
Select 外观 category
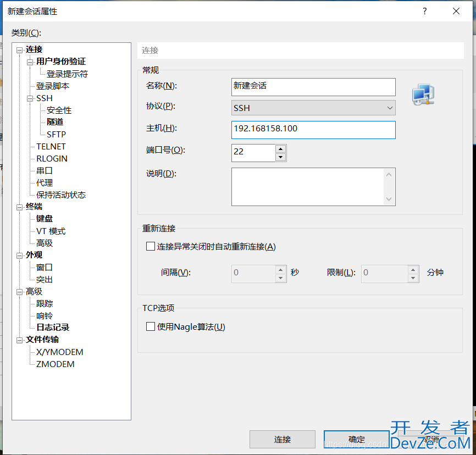point(34,255)
